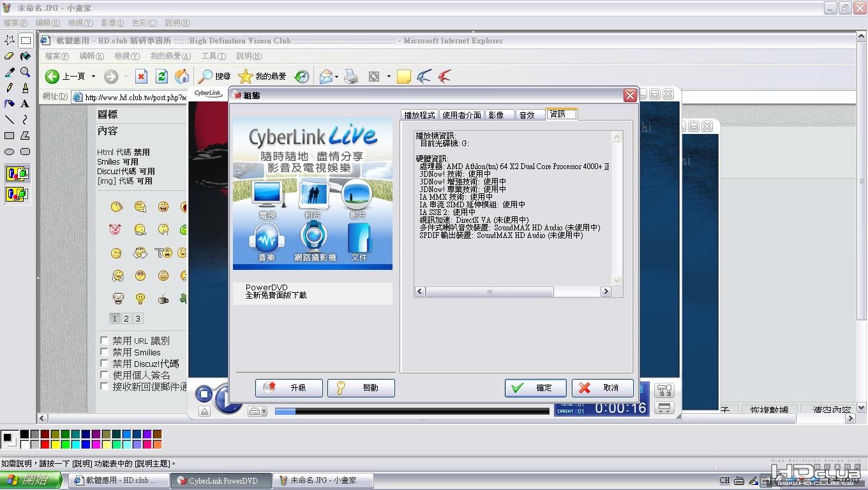The width and height of the screenshot is (868, 490).
Task: Click the info panel horizontal scrollbar
Action: [514, 292]
